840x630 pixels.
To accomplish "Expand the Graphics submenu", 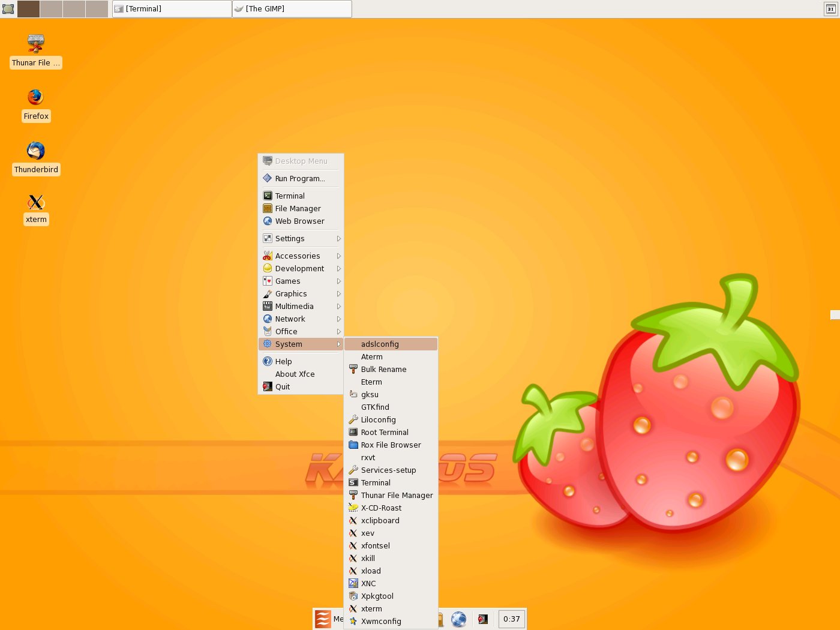I will click(301, 294).
